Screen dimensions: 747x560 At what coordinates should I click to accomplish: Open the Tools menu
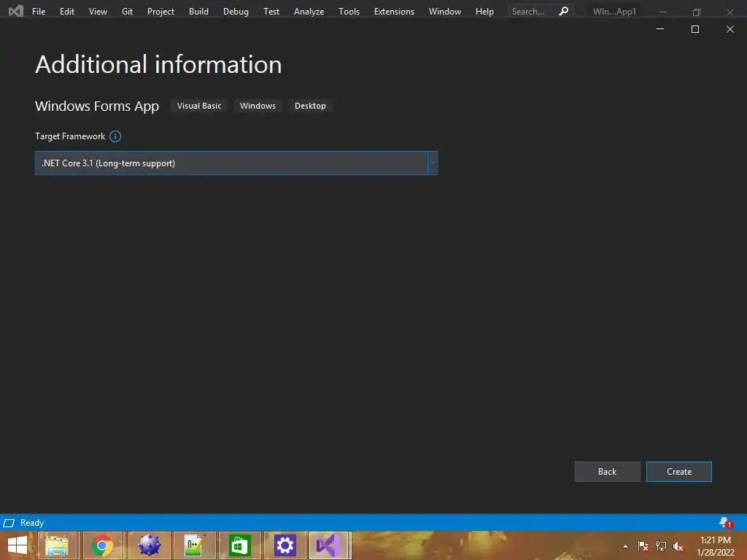coord(349,12)
